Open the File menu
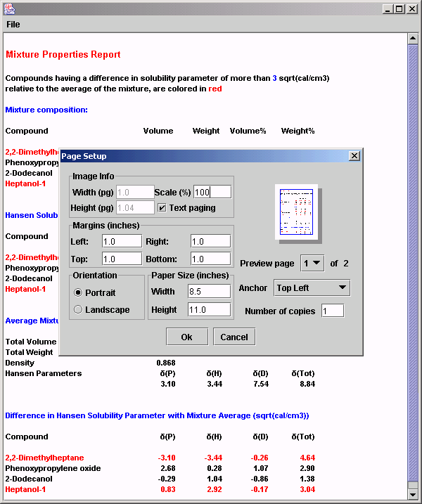This screenshot has height=504, width=422. click(x=13, y=25)
